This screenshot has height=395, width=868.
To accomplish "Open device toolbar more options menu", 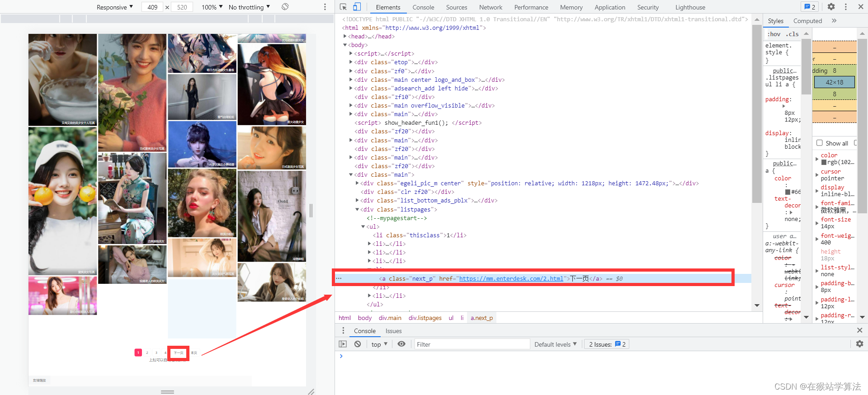I will coord(325,7).
